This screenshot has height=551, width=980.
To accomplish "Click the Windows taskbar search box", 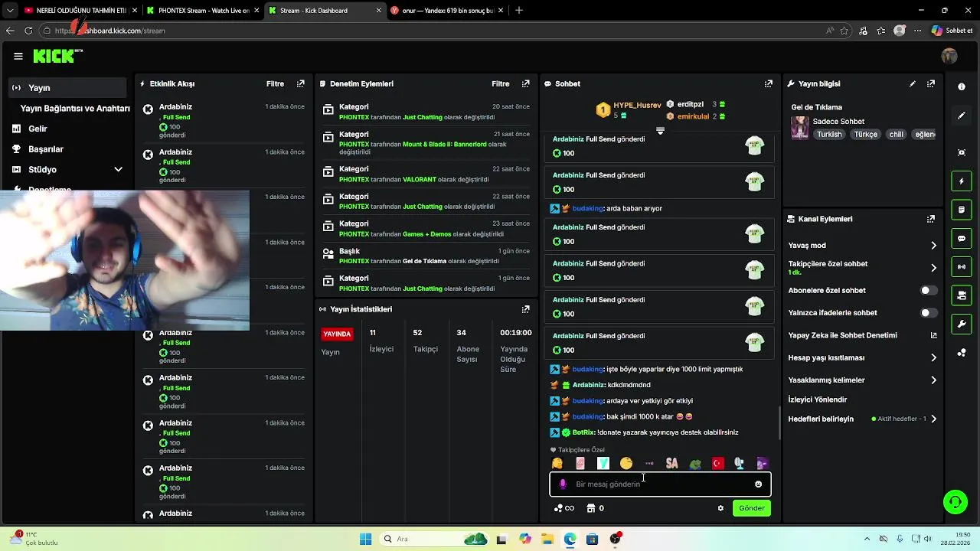I will tap(436, 539).
